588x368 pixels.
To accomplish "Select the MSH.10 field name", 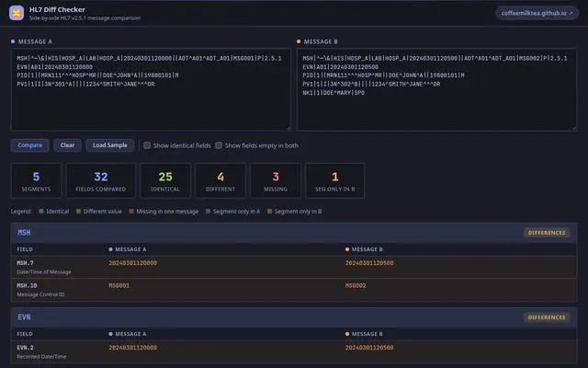I will click(27, 285).
